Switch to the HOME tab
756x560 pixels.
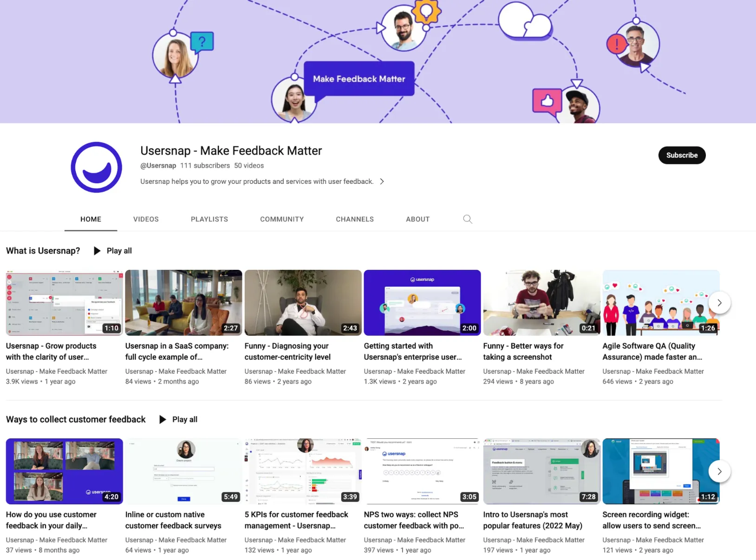[x=91, y=219]
